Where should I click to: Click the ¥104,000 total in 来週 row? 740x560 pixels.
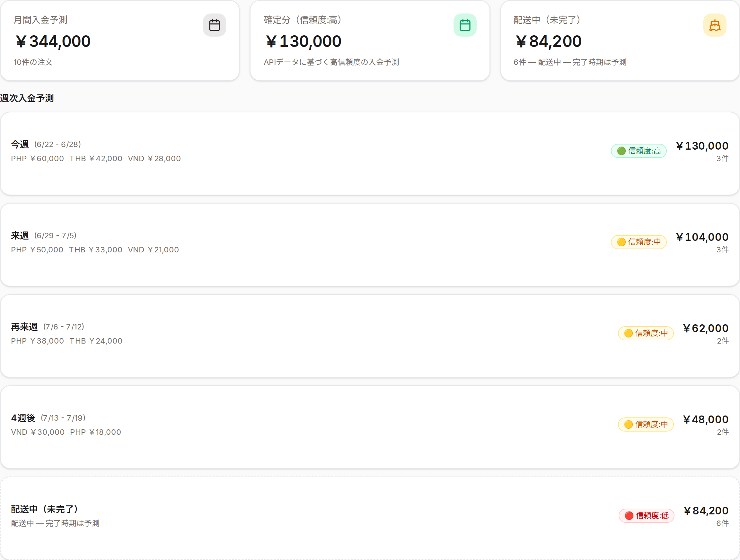[701, 237]
